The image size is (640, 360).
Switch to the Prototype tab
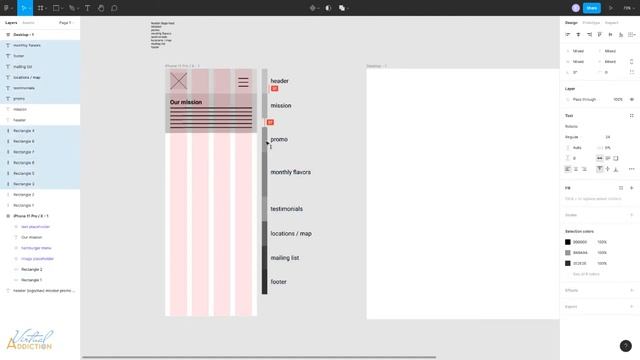point(591,23)
